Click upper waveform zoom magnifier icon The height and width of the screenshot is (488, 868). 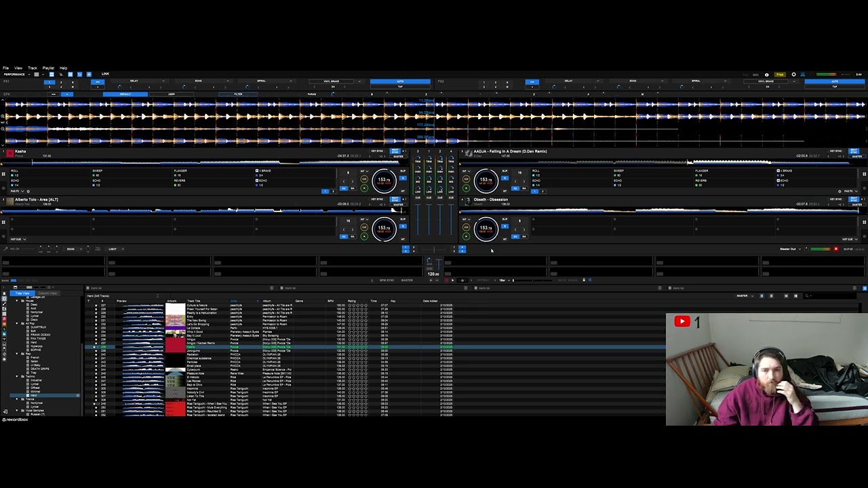click(x=3, y=116)
